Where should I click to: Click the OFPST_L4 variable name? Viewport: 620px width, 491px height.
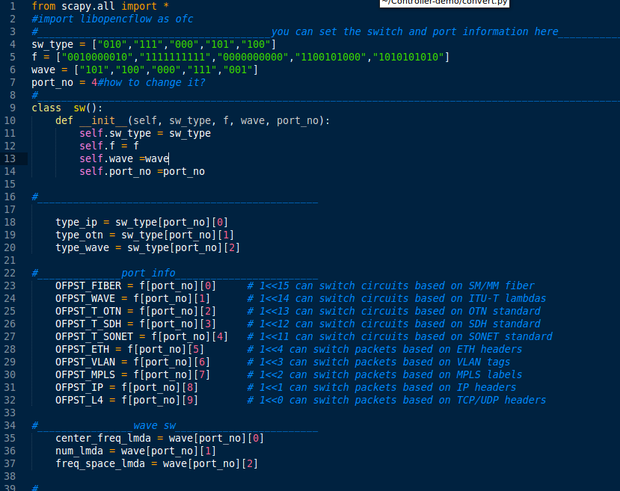click(80, 400)
